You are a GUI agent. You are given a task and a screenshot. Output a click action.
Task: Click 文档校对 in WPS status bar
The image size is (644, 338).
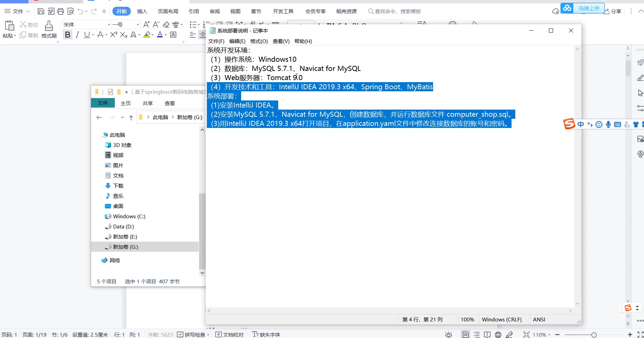tap(230, 335)
